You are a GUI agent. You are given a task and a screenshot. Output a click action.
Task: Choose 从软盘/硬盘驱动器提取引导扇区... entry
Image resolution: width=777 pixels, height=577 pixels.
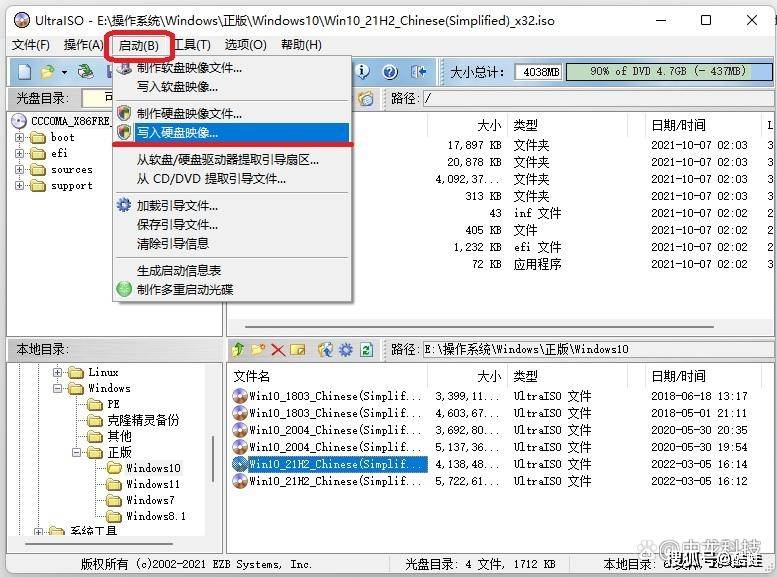tap(232, 160)
